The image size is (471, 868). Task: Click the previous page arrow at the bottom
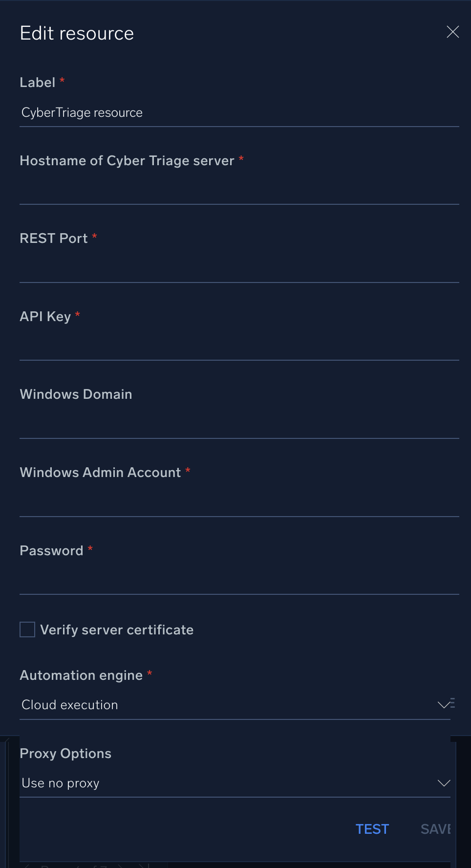pyautogui.click(x=78, y=866)
